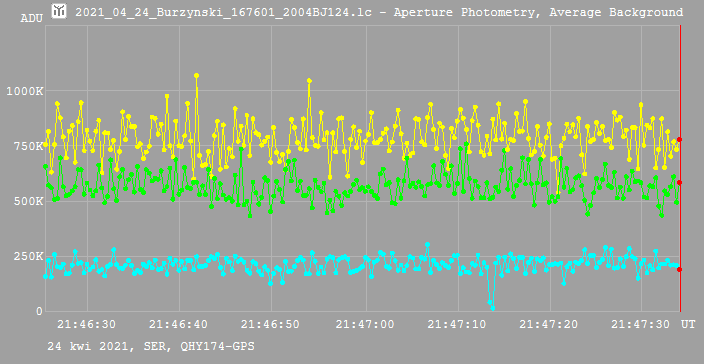The image size is (704, 364).
Task: Click the 250K y-axis label
Action: pos(28,256)
